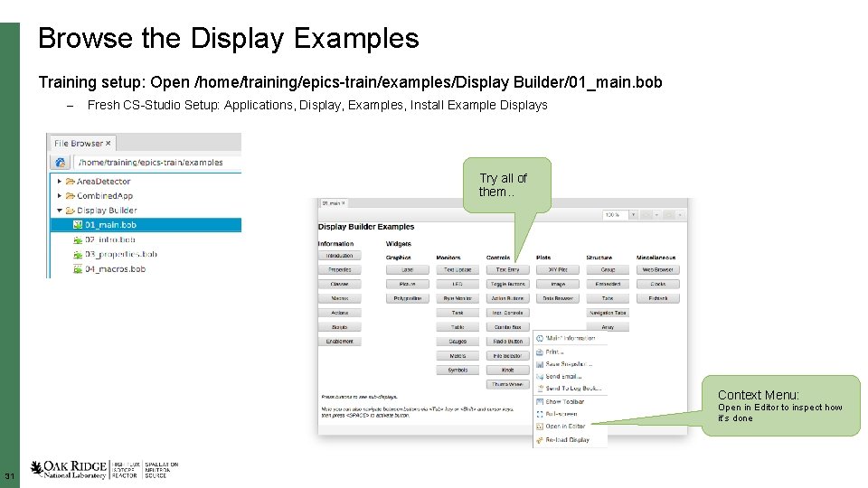Click the 'Main' Information menu icon

point(540,338)
